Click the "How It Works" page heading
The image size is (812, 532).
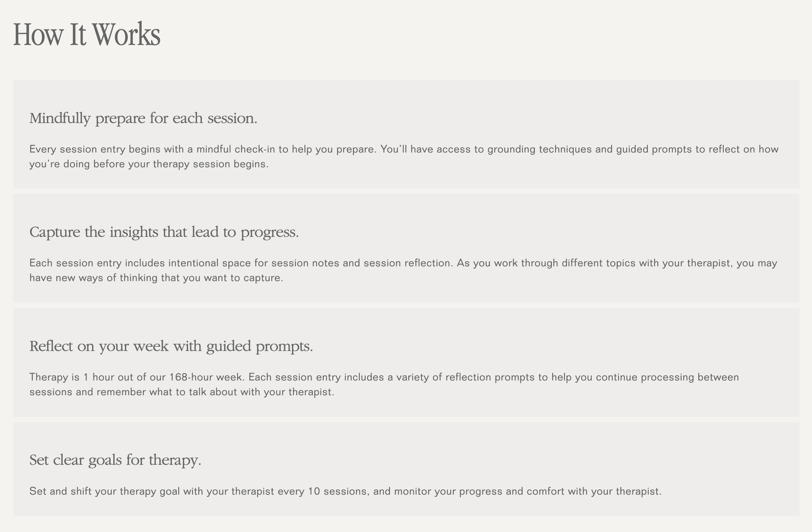pos(87,34)
